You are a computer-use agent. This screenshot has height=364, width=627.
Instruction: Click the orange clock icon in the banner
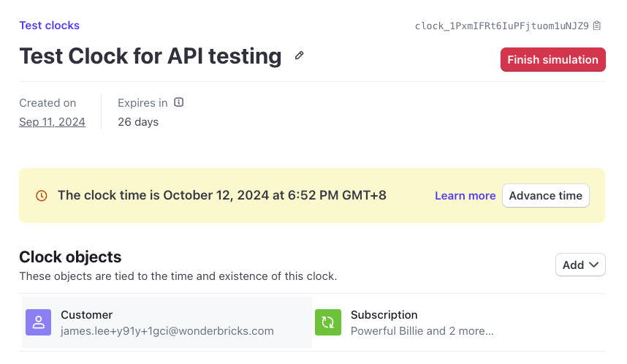tap(42, 196)
